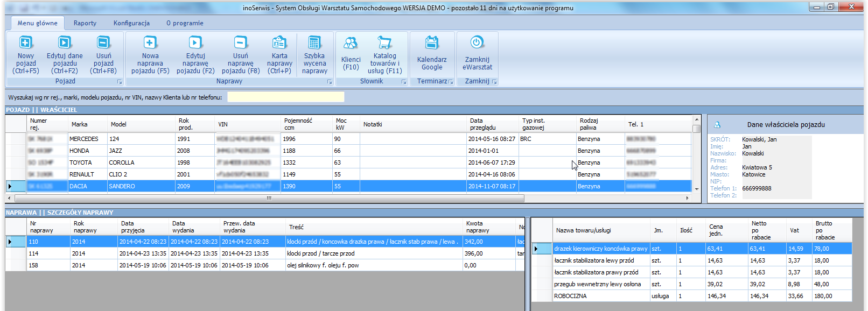Viewport: 868px width, 311px height.
Task: Sort by Data przeglądu column header
Action: (492, 124)
